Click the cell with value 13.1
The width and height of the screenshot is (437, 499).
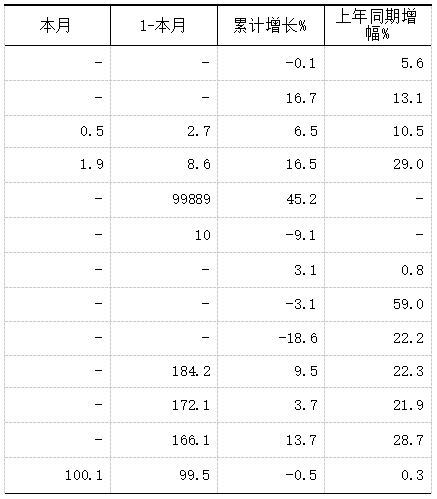[x=378, y=98]
